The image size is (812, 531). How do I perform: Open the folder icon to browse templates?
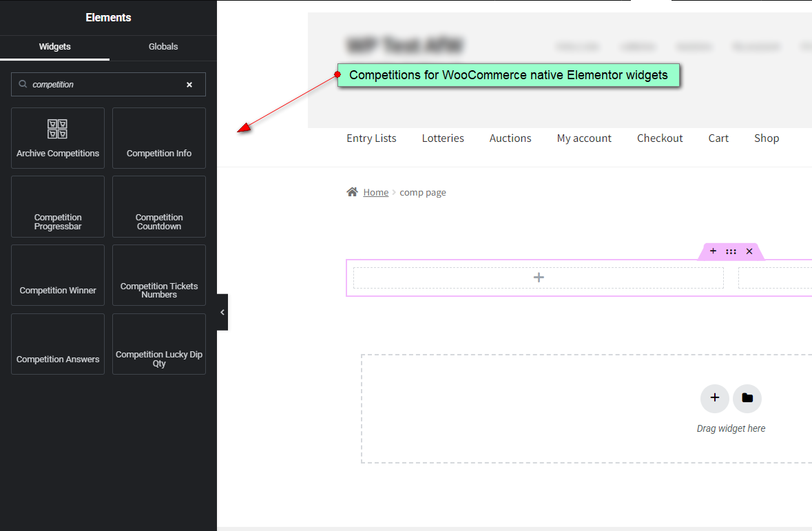747,398
